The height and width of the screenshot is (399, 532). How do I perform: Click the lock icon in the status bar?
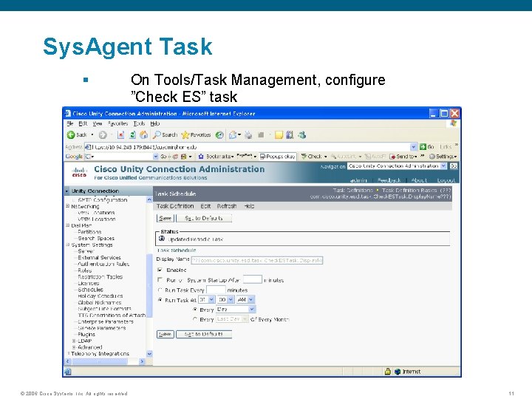[388, 372]
